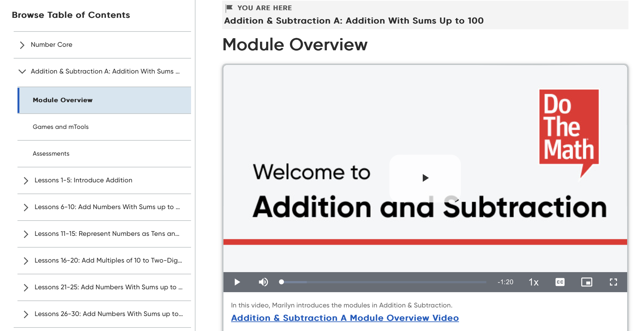644x331 pixels.
Task: Expand Lessons 26-30 chevron
Action: [26, 314]
